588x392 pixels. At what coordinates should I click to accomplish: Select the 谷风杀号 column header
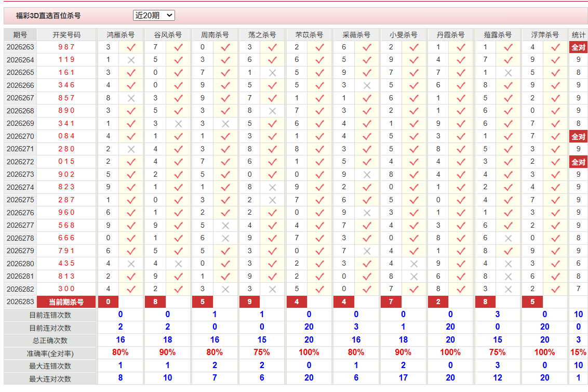coord(168,35)
